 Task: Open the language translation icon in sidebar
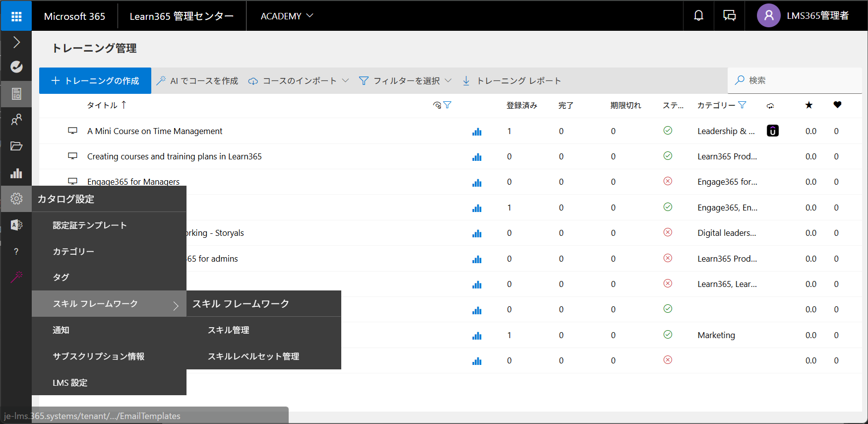pos(16,225)
